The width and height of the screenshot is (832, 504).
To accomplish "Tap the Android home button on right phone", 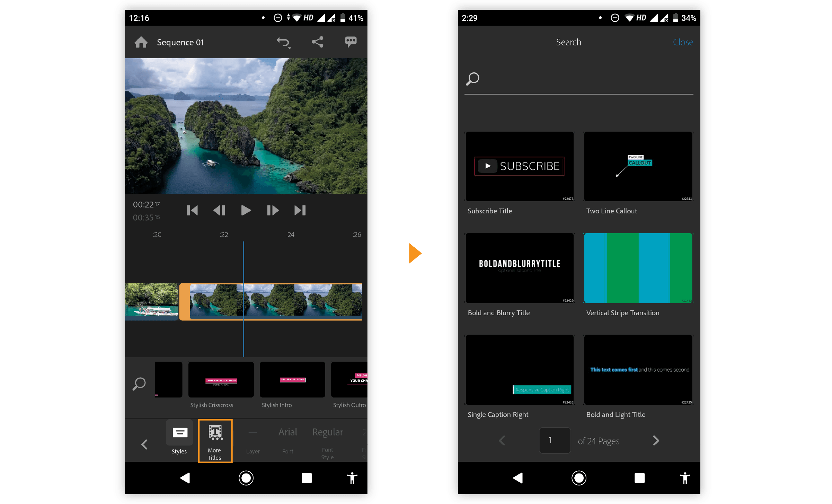I will tap(579, 478).
